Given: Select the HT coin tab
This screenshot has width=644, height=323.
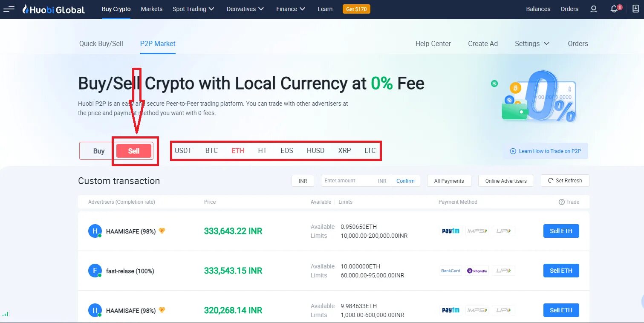Looking at the screenshot, I should pos(263,151).
